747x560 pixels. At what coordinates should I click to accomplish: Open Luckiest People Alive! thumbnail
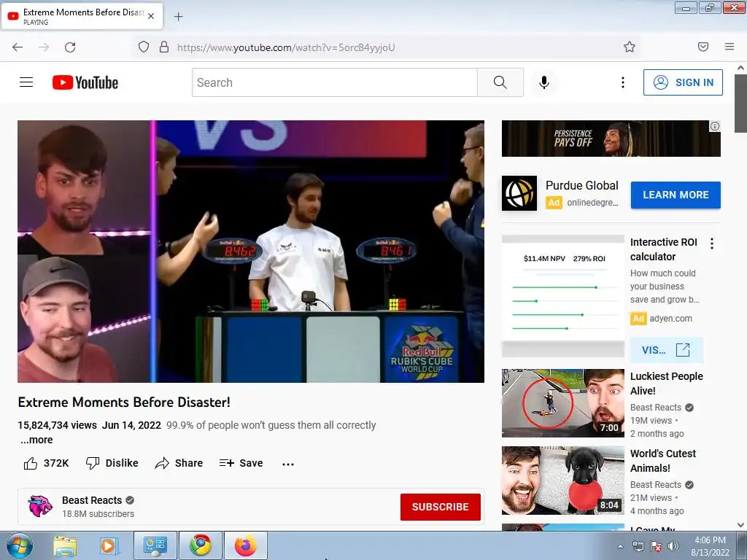coord(562,402)
